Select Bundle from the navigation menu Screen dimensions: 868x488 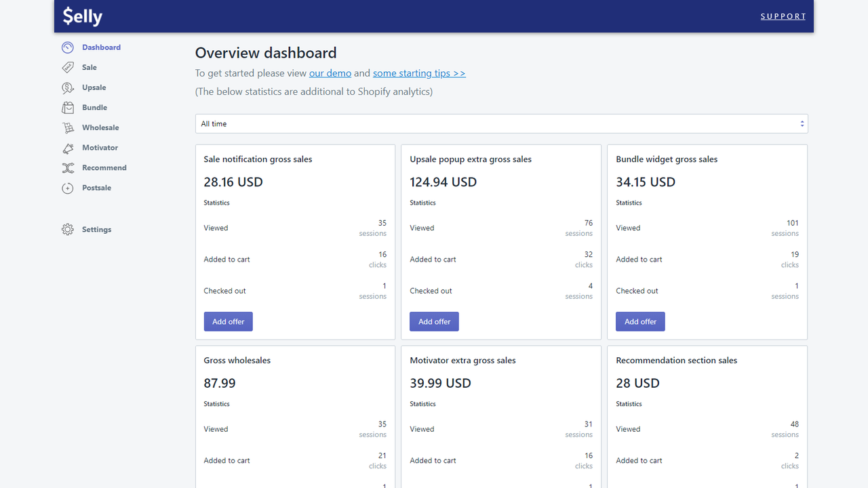click(94, 107)
